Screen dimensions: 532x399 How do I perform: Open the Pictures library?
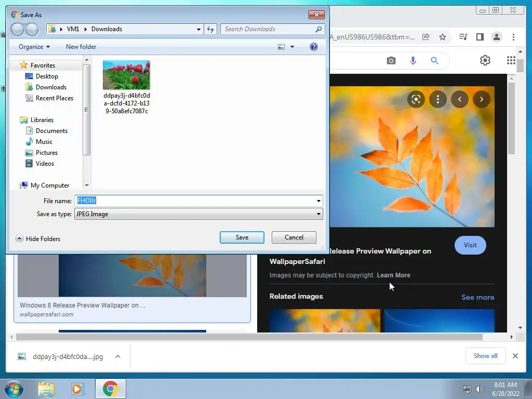pyautogui.click(x=46, y=153)
